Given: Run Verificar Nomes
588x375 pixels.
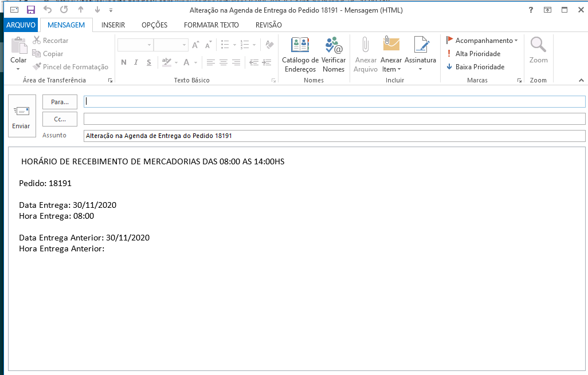Looking at the screenshot, I should click(334, 55).
